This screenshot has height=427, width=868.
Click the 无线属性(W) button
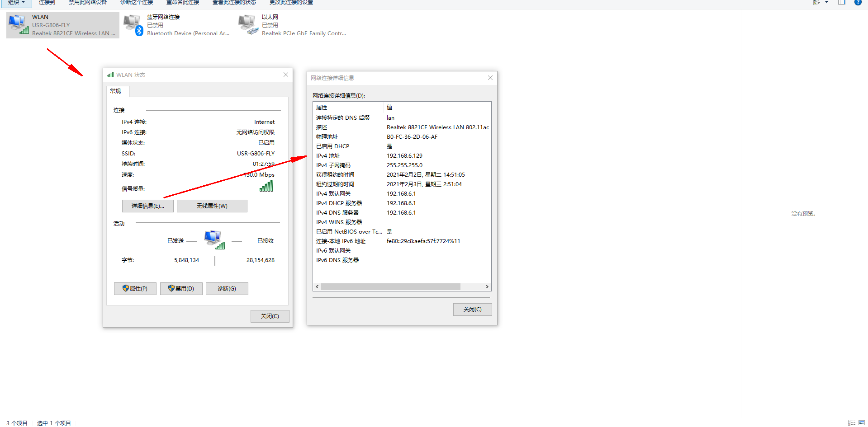click(x=212, y=206)
